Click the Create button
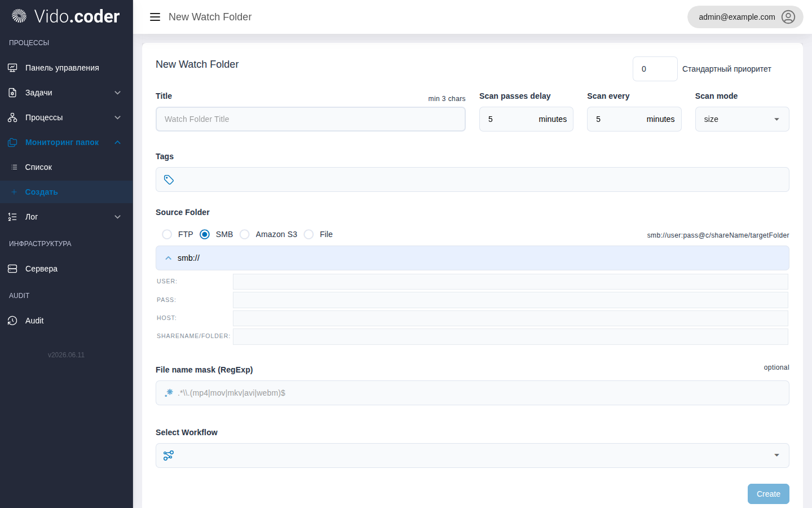 tap(769, 494)
